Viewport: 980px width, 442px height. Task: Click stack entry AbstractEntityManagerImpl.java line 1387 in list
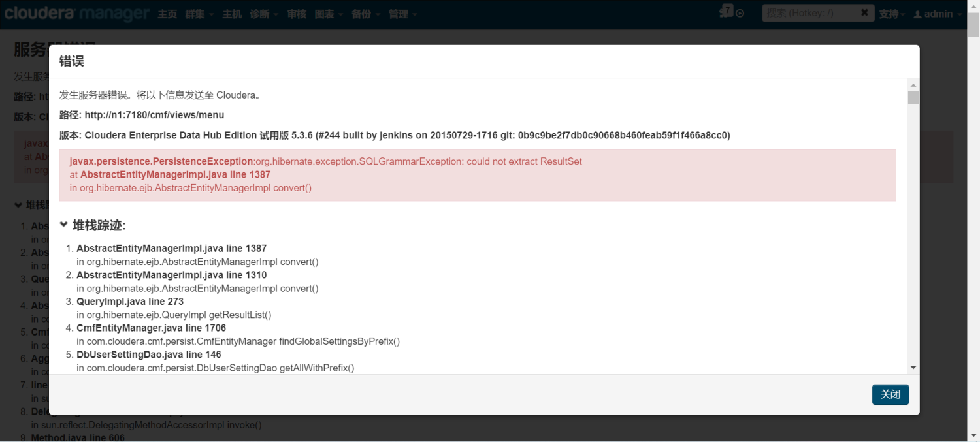coord(171,249)
